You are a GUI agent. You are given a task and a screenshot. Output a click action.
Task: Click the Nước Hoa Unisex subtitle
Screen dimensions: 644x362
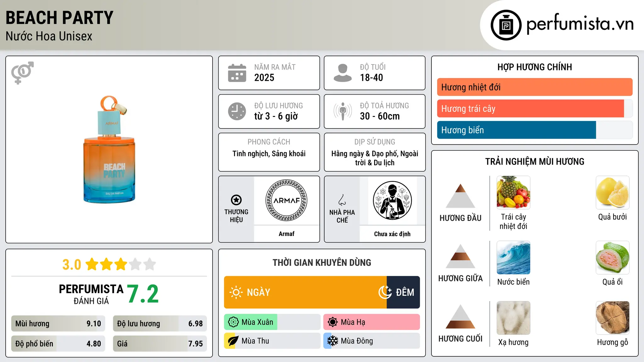(x=49, y=36)
